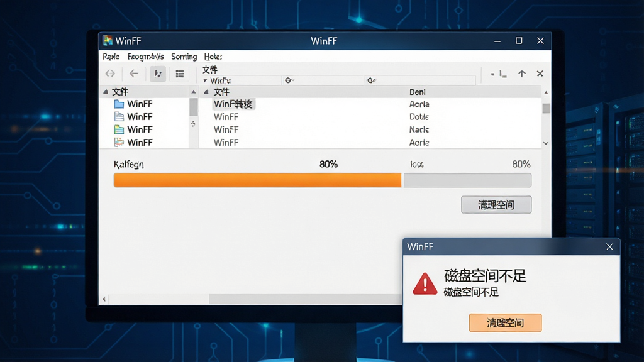Click the L-shaped corner icon in toolbar
Screen dimensions: 644x362
coord(503,74)
